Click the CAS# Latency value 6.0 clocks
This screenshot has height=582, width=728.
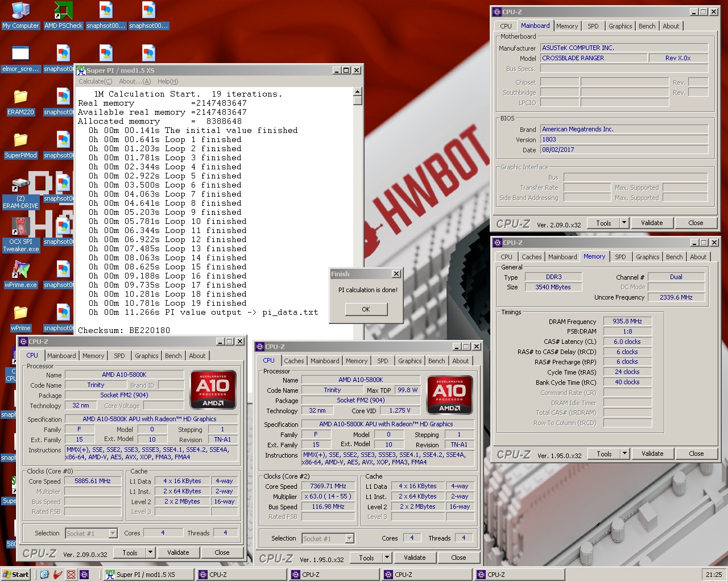(x=627, y=342)
